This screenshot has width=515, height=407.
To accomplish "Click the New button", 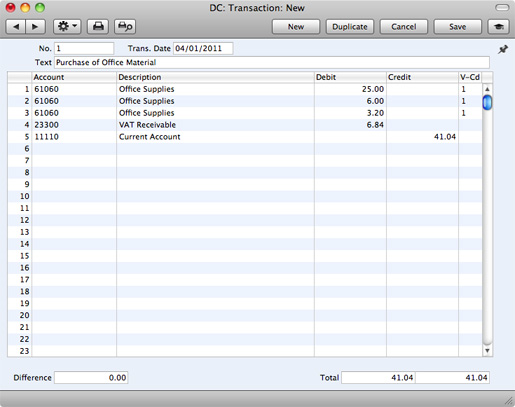I will pyautogui.click(x=296, y=27).
